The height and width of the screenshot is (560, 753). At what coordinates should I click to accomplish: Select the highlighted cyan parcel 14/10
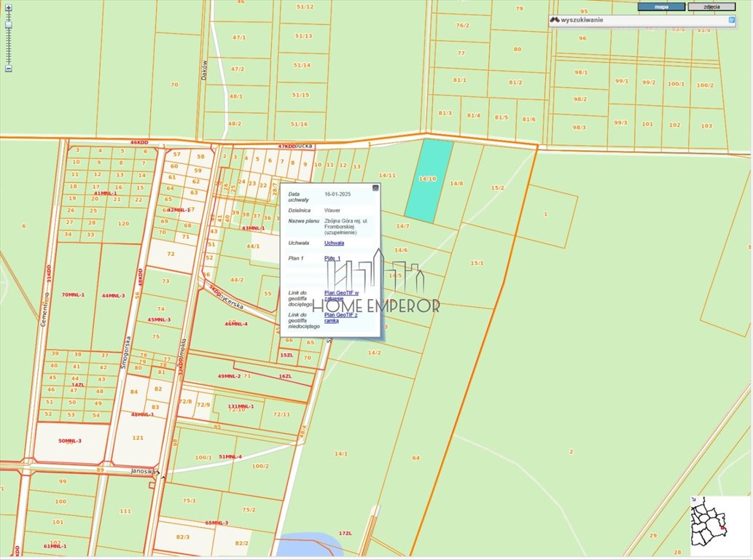click(x=427, y=179)
